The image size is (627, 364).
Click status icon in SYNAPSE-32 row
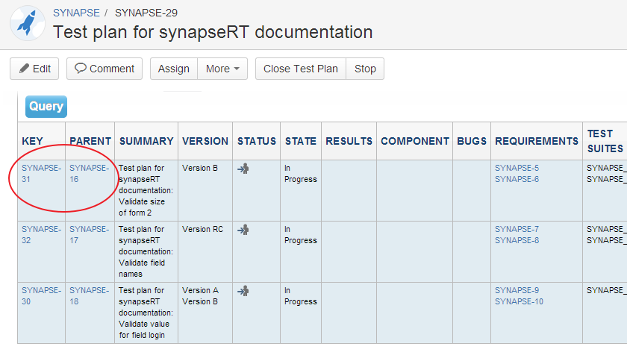(243, 230)
